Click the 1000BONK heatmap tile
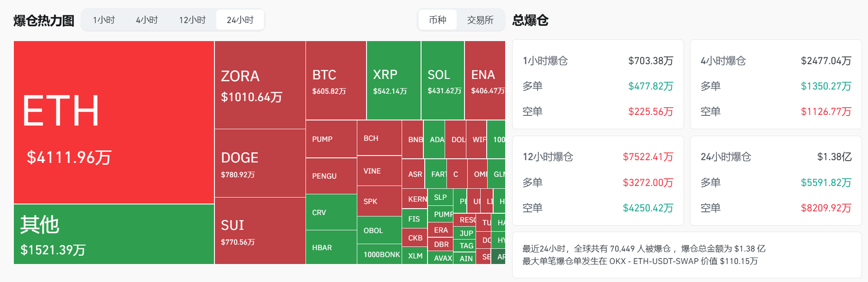Screen dimensions: 868x282 pos(379,254)
